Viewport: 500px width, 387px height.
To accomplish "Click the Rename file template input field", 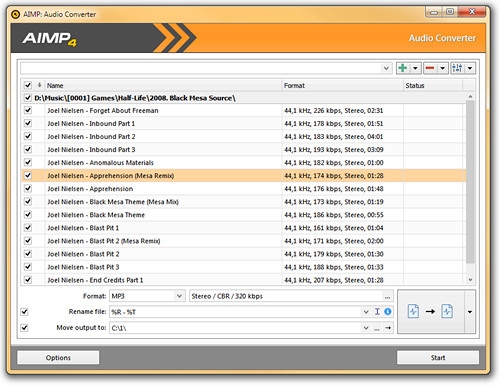I will click(x=235, y=312).
